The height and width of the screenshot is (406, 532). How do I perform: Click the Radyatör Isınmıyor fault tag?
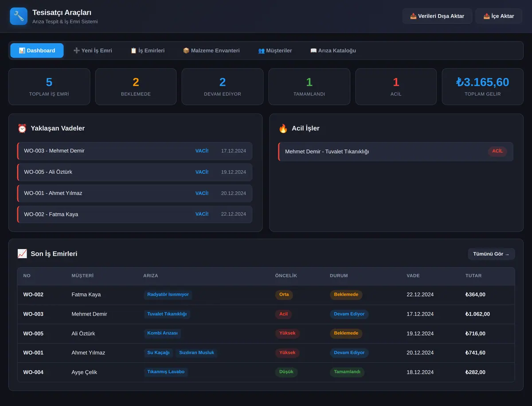(x=168, y=294)
